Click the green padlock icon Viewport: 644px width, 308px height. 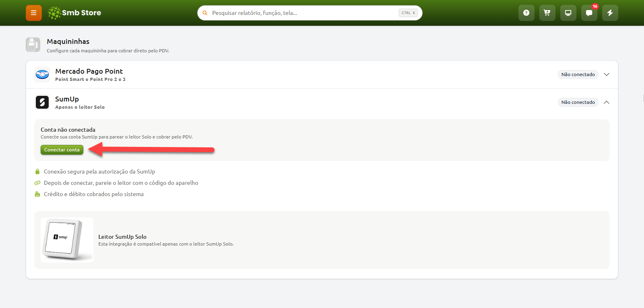click(x=37, y=172)
